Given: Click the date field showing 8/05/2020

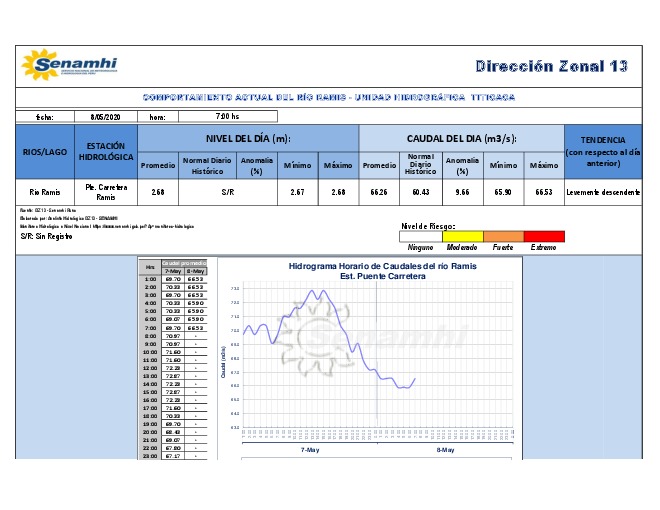Looking at the screenshot, I should tap(105, 116).
